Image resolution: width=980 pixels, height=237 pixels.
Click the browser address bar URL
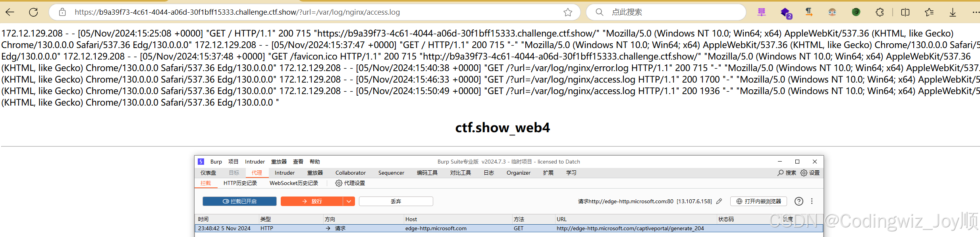point(237,12)
